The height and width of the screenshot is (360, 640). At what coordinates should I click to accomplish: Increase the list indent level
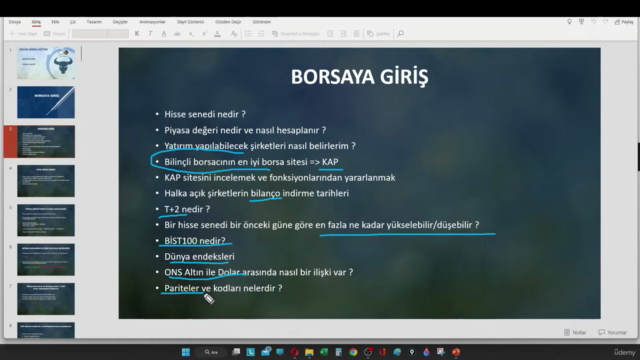(x=343, y=33)
